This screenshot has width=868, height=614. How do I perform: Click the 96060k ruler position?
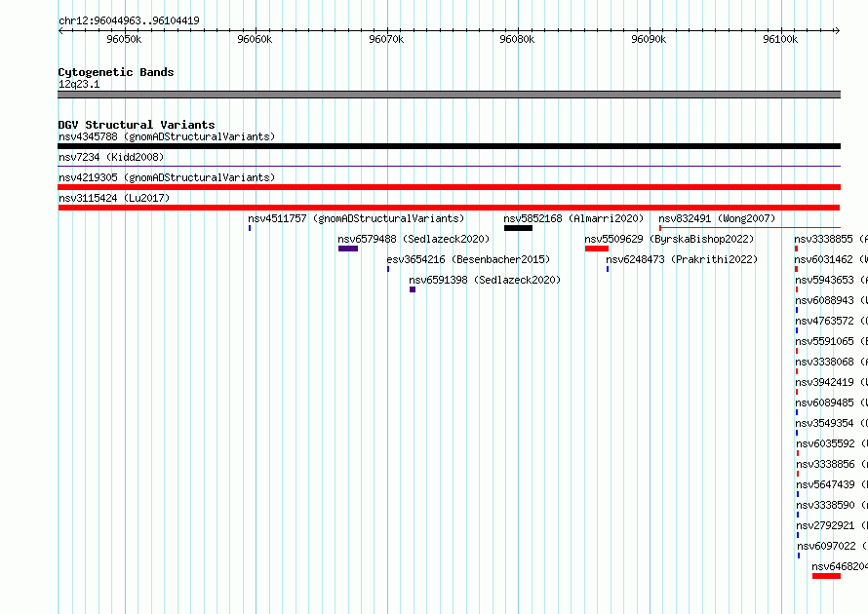pos(255,39)
